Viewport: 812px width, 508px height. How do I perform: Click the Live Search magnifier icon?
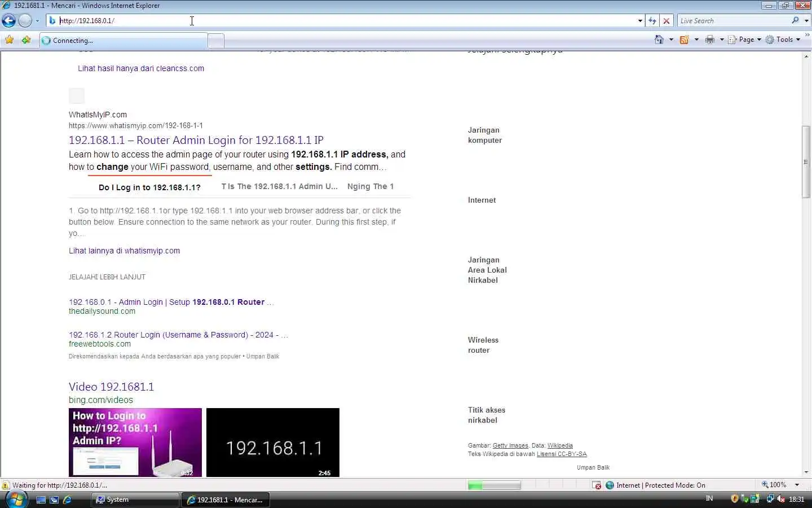point(795,21)
